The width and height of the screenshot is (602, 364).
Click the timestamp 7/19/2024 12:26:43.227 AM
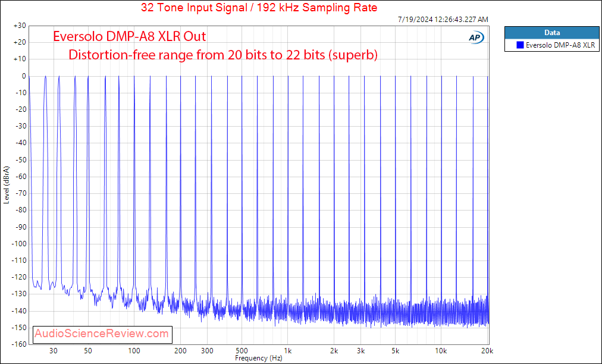pos(443,19)
